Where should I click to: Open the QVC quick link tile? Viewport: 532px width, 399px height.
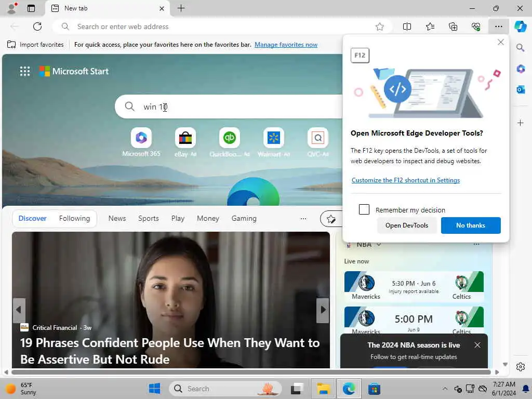click(318, 142)
